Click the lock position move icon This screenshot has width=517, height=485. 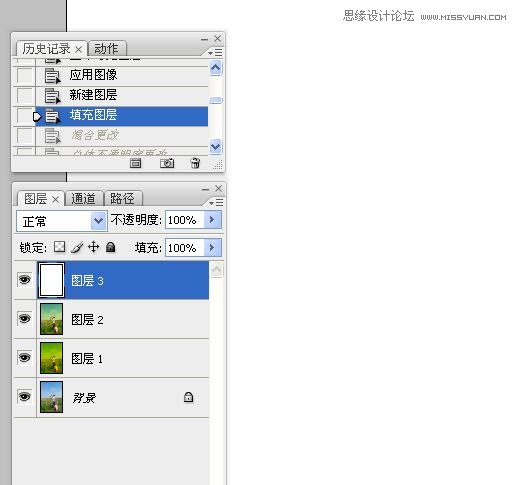point(94,247)
